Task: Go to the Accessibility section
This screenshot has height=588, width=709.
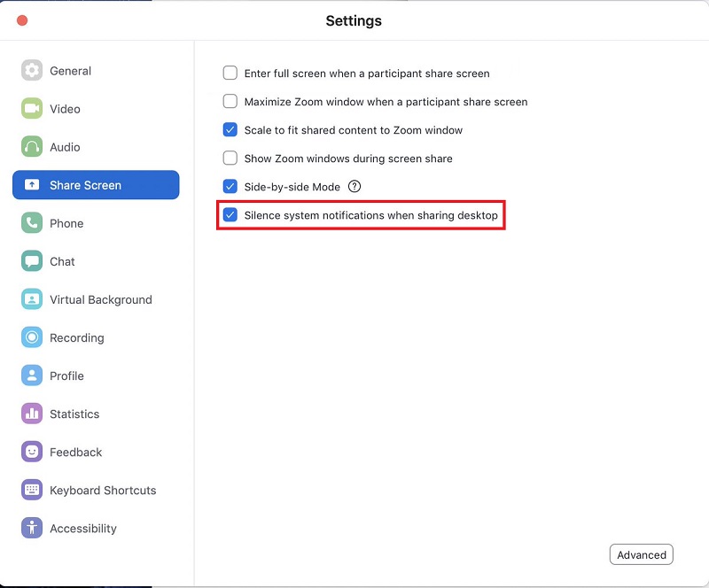Action: (x=82, y=529)
